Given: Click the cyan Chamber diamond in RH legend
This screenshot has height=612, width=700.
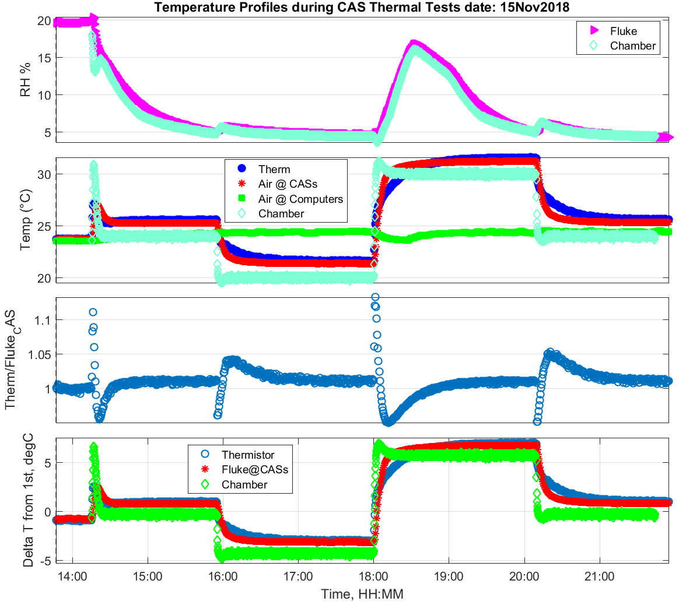Looking at the screenshot, I should [x=594, y=45].
